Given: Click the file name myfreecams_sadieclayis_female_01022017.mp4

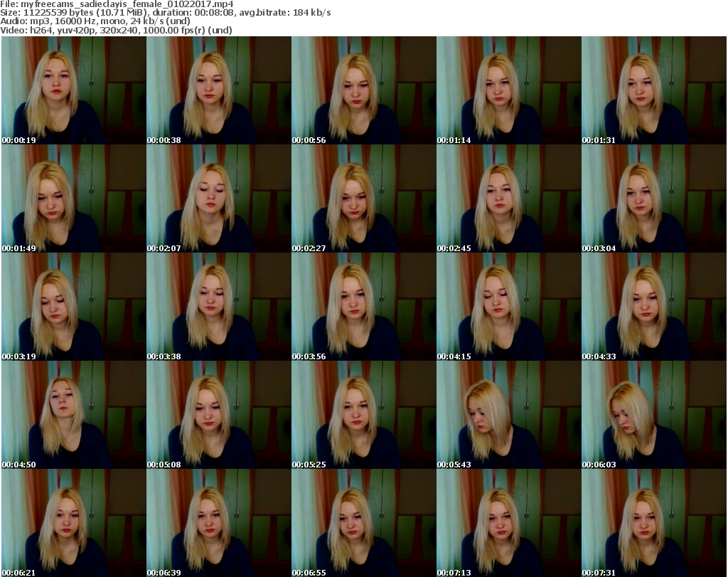Looking at the screenshot, I should 127,4.
